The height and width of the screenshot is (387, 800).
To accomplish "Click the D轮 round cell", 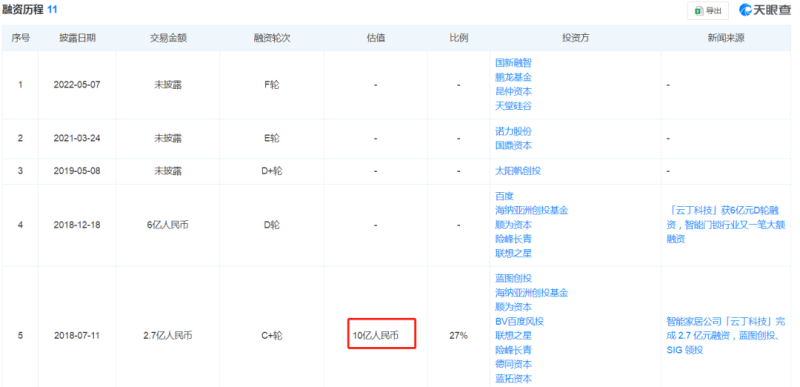I will (272, 224).
